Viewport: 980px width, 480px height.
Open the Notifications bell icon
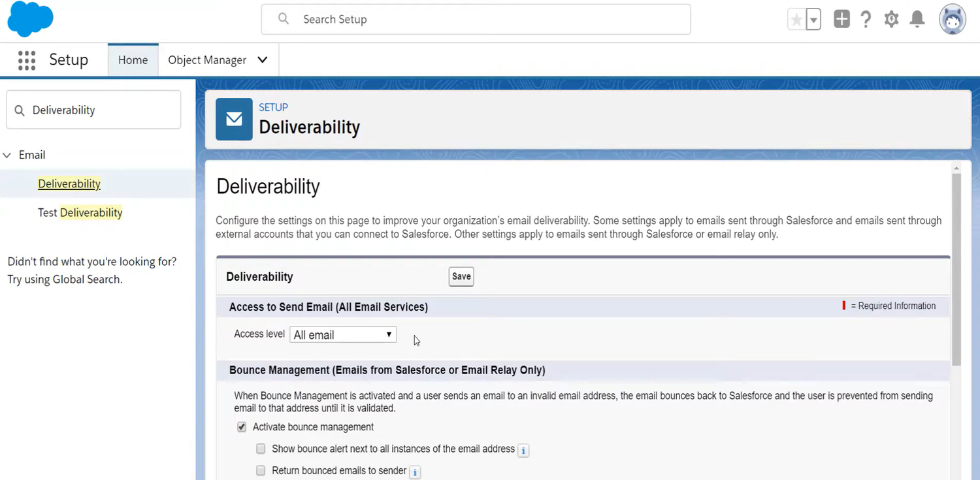917,19
